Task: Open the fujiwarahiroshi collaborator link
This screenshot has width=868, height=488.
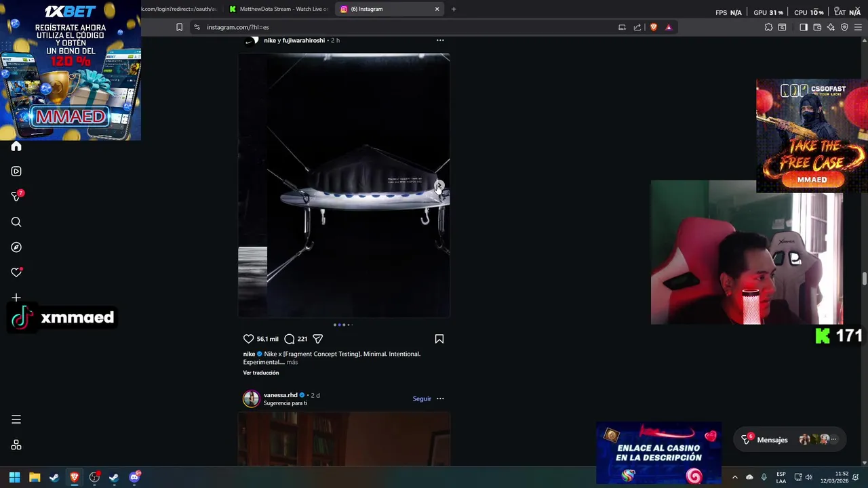Action: (x=303, y=40)
